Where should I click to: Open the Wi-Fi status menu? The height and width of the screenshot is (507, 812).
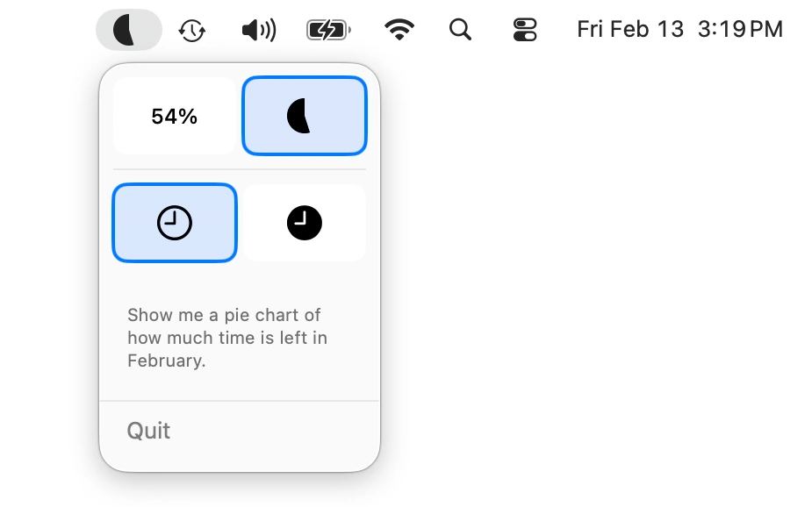click(399, 29)
